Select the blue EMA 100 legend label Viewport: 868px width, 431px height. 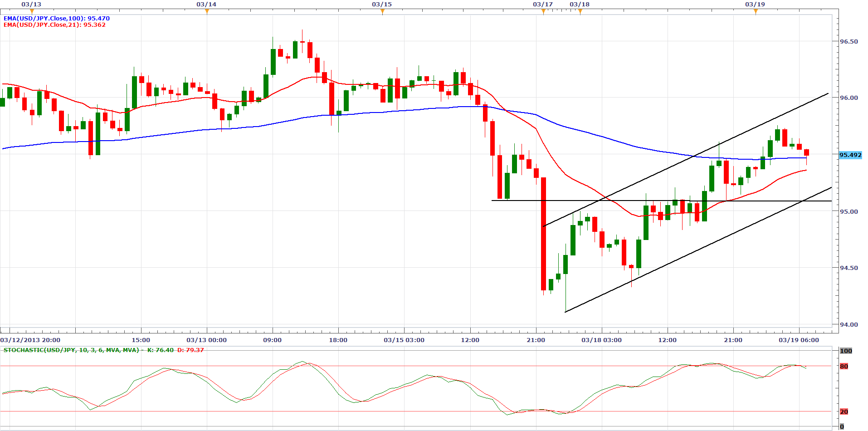[57, 19]
